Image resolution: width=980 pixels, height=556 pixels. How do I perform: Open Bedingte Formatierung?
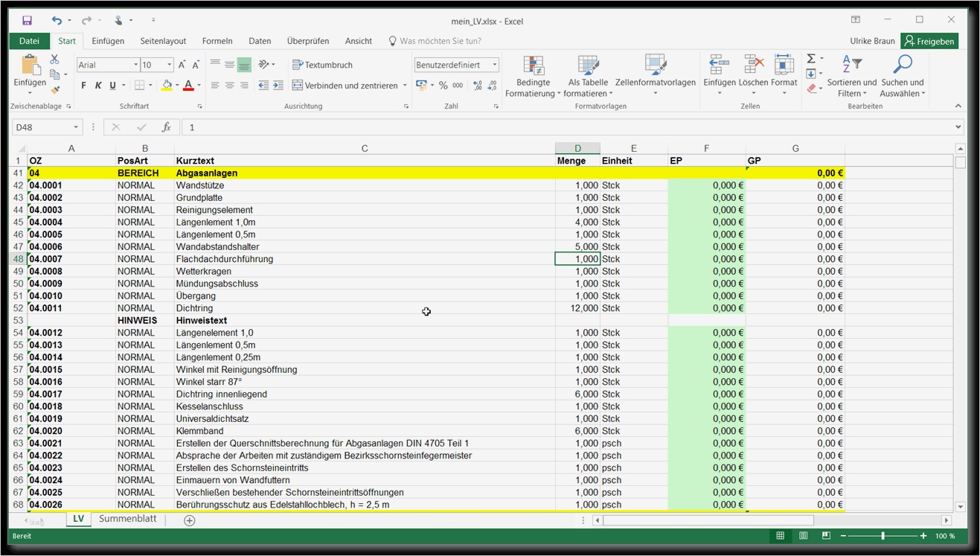coord(532,74)
